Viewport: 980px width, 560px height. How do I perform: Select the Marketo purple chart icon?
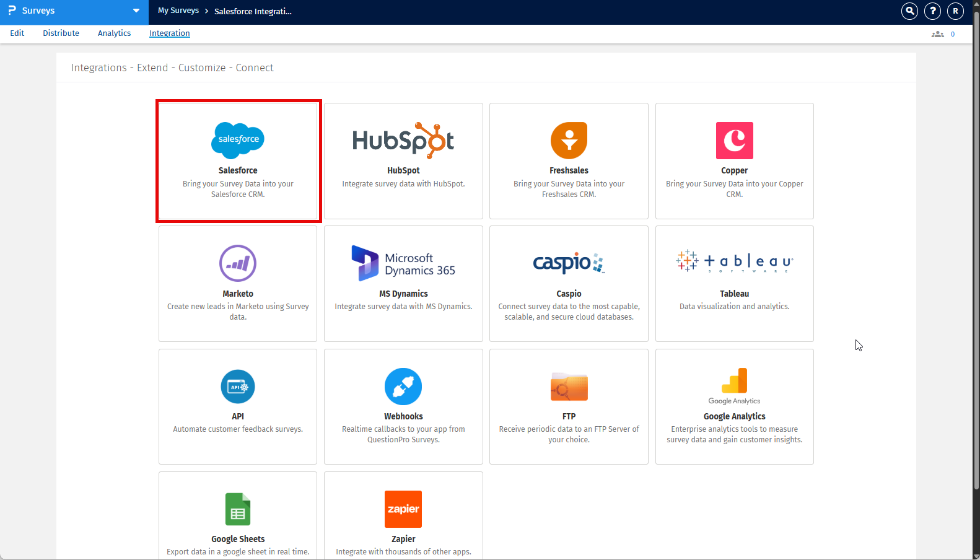click(x=238, y=263)
